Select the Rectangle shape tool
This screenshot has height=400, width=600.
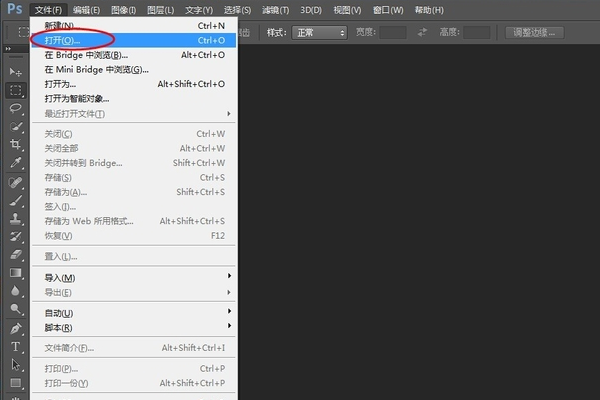16,383
